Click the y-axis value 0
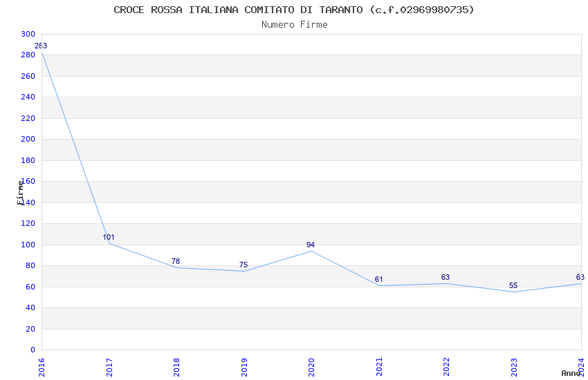This screenshot has height=380, width=588. pyautogui.click(x=33, y=350)
